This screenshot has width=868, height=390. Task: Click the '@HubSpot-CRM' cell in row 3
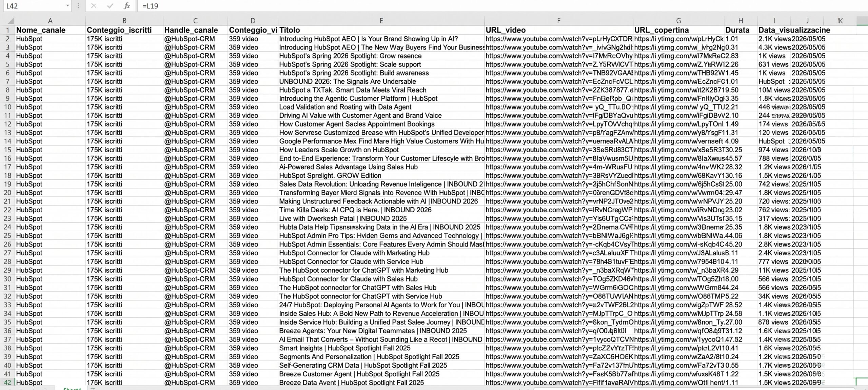[195, 47]
